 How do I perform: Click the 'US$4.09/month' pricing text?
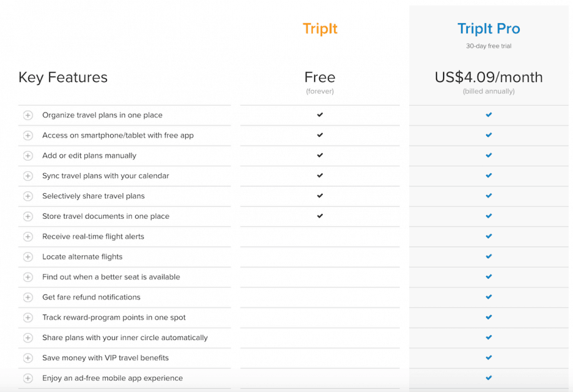[489, 78]
